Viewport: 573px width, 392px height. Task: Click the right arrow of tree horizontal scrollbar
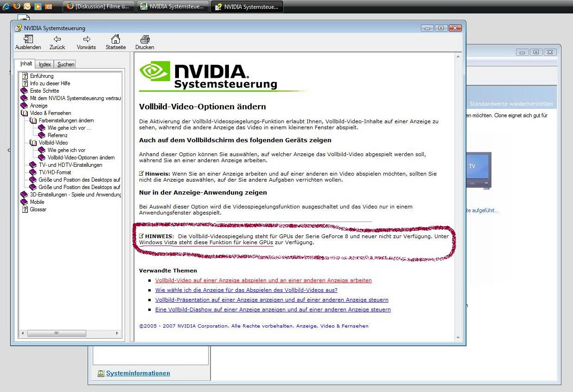(x=117, y=333)
